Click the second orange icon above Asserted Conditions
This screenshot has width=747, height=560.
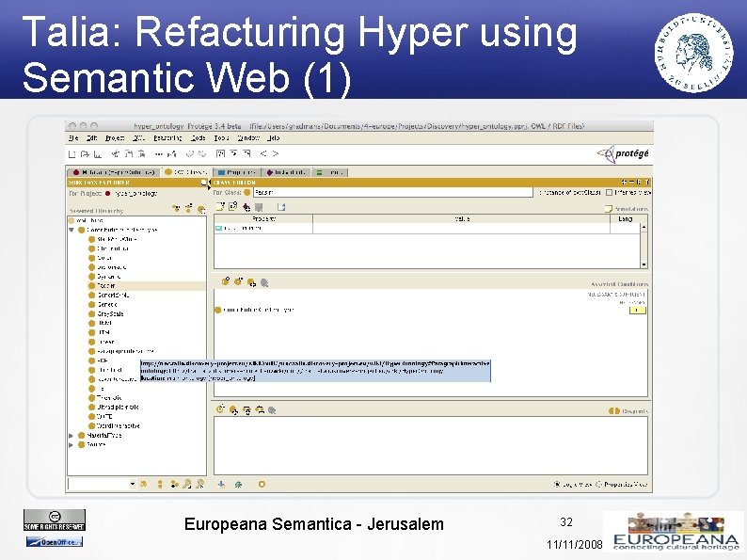(238, 281)
